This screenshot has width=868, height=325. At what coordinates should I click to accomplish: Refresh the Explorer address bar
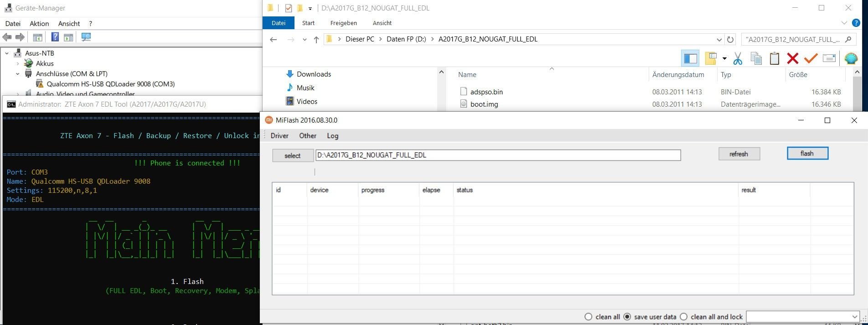pos(730,40)
